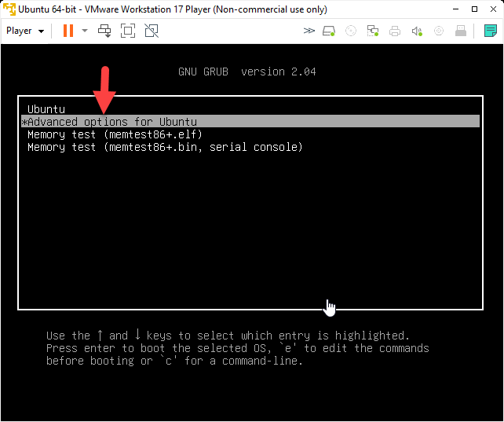Viewport: 504px width, 422px height.
Task: Click the CD/DVD drive device icon
Action: pyautogui.click(x=351, y=31)
